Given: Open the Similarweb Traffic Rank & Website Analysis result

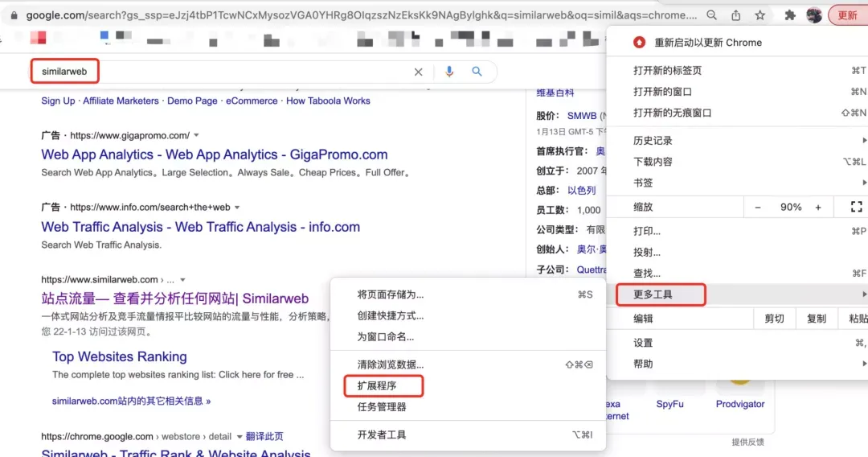Looking at the screenshot, I should coord(175,452).
